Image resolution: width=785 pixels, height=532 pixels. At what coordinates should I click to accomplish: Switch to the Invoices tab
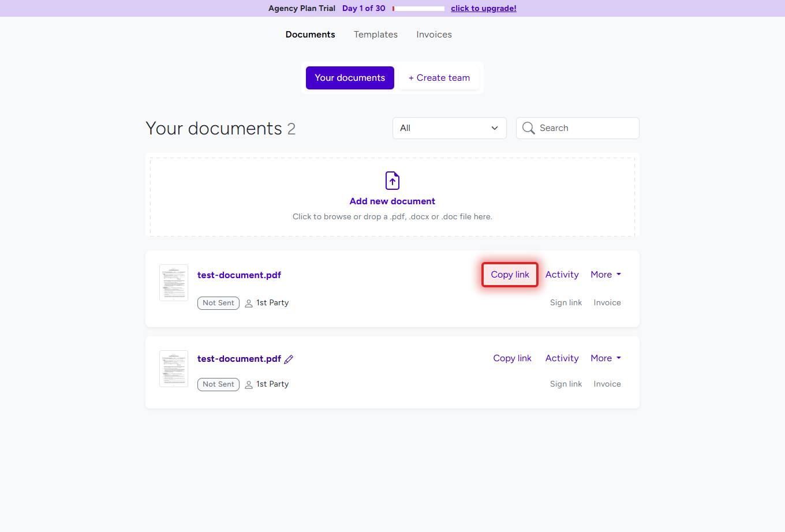[433, 34]
